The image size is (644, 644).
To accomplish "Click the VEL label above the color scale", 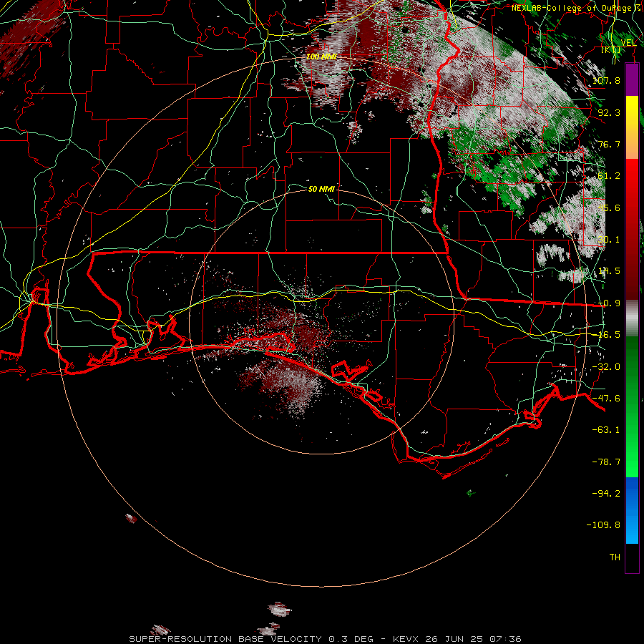I will (x=628, y=43).
